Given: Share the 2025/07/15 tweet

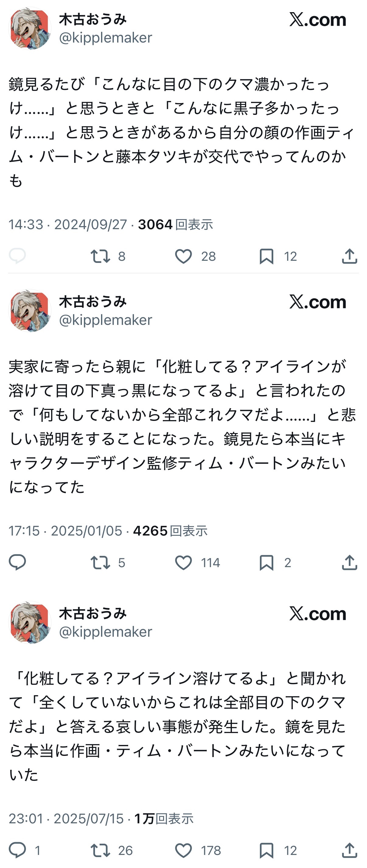Looking at the screenshot, I should click(349, 850).
